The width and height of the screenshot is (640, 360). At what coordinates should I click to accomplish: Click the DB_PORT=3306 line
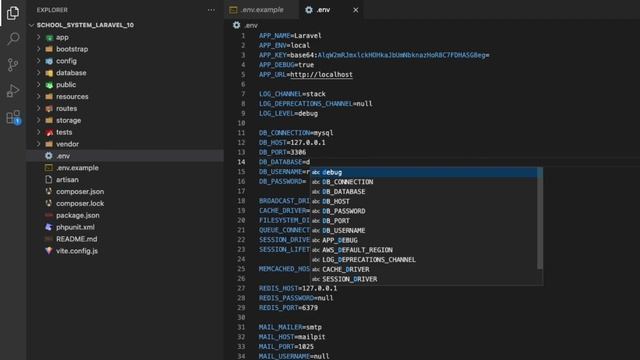tap(282, 152)
